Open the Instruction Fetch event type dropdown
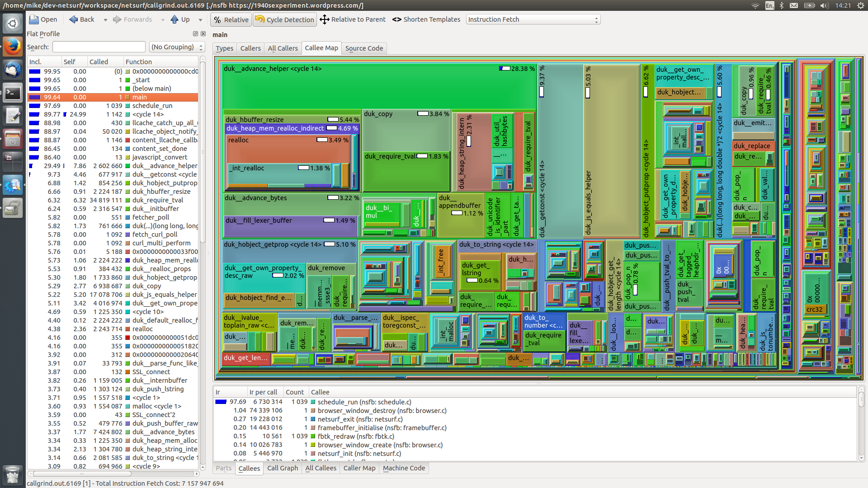Image resolution: width=868 pixels, height=488 pixels. (x=533, y=19)
